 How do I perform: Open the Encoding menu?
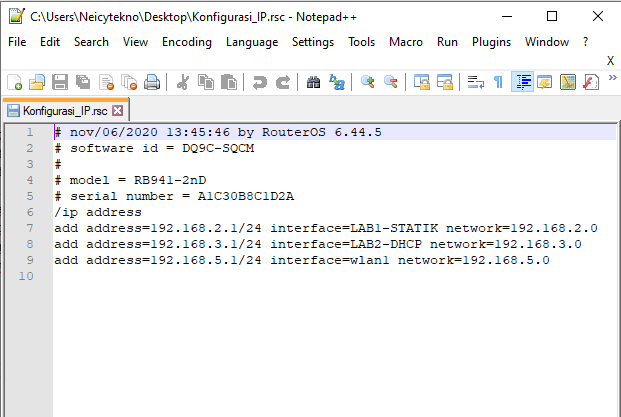click(187, 42)
